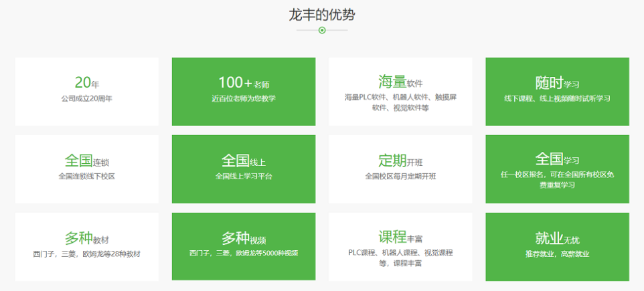Image resolution: width=644 pixels, height=291 pixels.
Task: Open the '全国线上' learning platform card
Action: (x=244, y=169)
